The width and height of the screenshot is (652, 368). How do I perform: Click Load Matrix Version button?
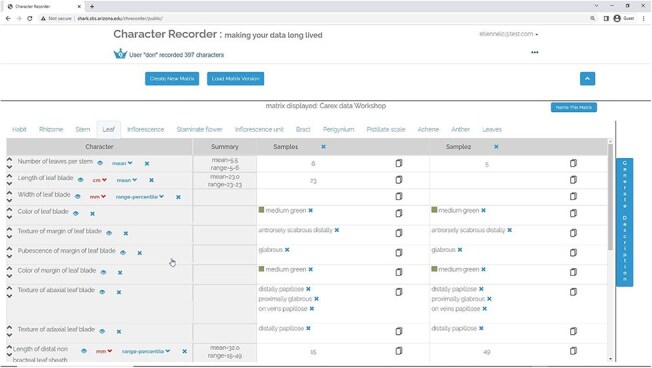pyautogui.click(x=235, y=79)
